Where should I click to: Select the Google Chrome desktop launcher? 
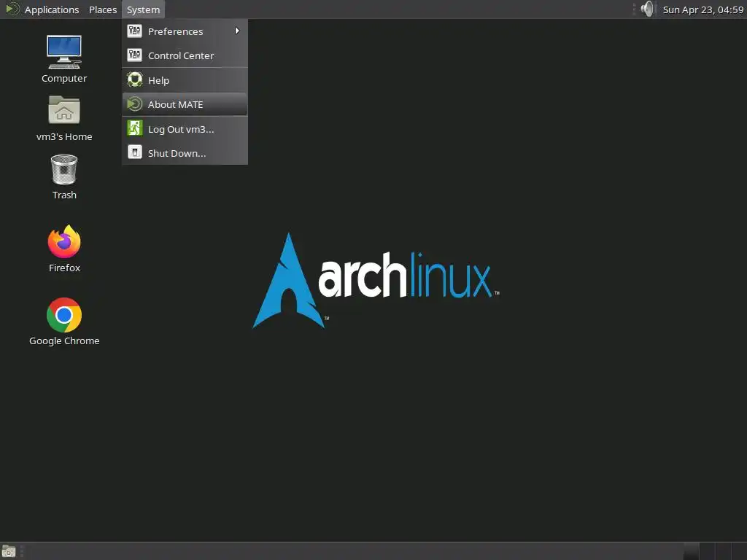[x=64, y=322]
